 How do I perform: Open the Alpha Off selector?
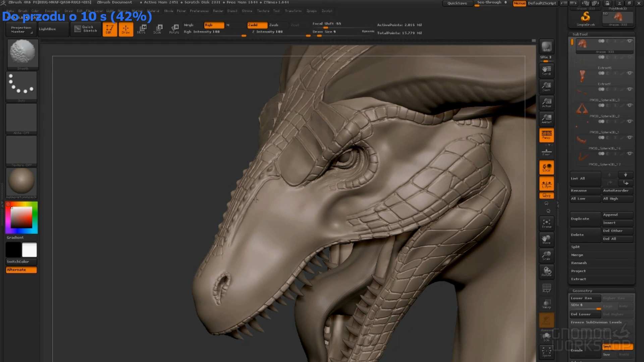[x=21, y=119]
